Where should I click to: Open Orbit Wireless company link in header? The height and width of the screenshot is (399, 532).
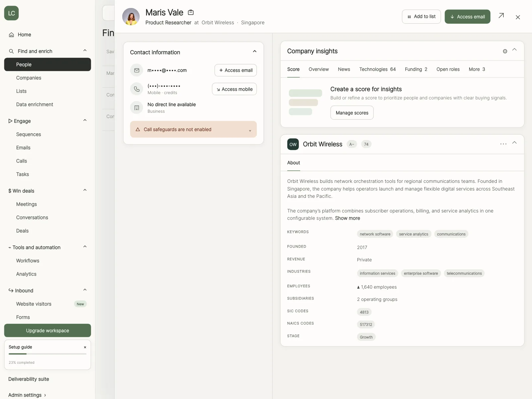[218, 23]
